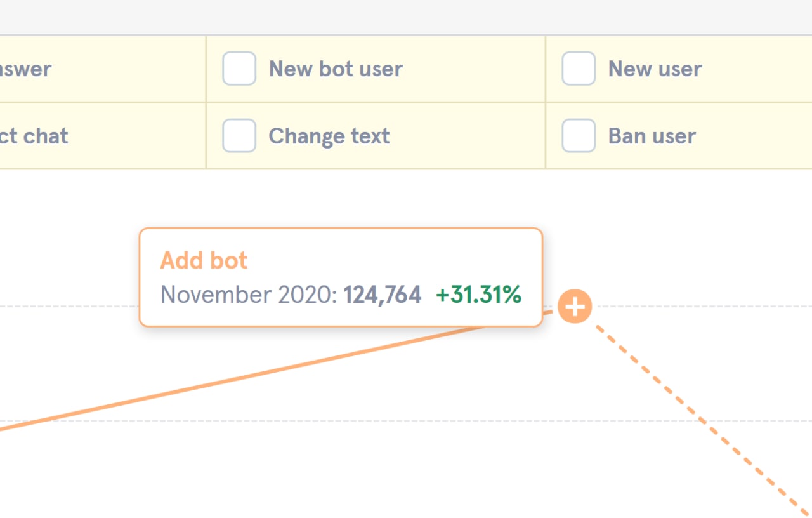Tick the New user checkbox
The height and width of the screenshot is (518, 812).
[579, 69]
